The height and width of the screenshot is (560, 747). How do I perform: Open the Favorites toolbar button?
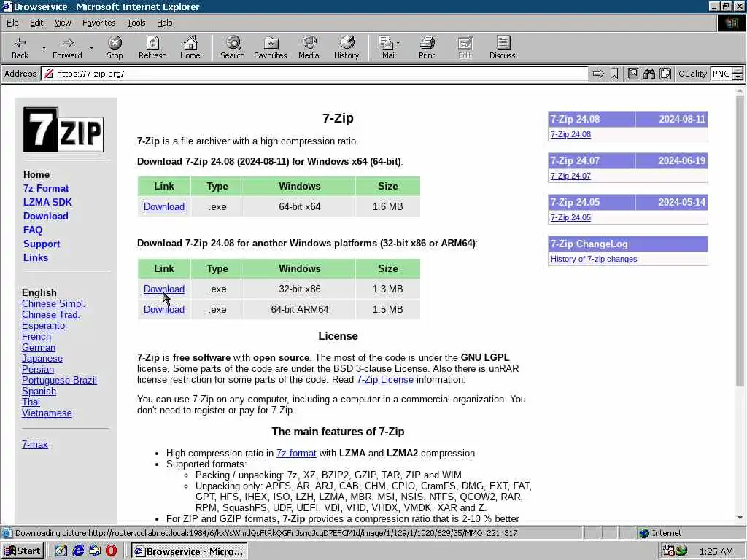pos(270,47)
